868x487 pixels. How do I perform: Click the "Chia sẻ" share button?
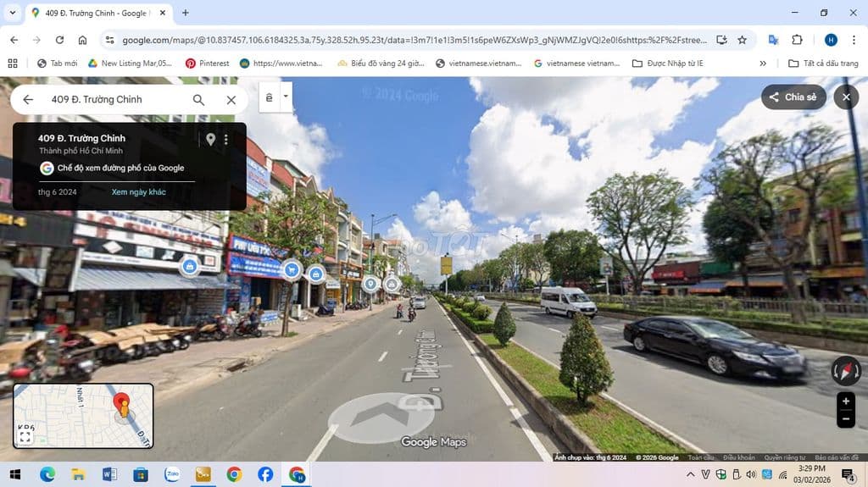pyautogui.click(x=793, y=97)
